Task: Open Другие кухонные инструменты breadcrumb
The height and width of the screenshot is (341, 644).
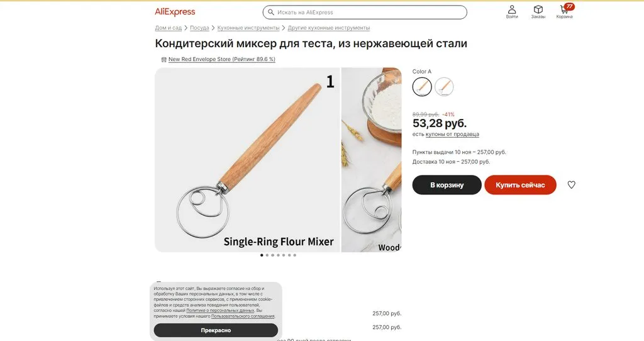Action: (328, 28)
